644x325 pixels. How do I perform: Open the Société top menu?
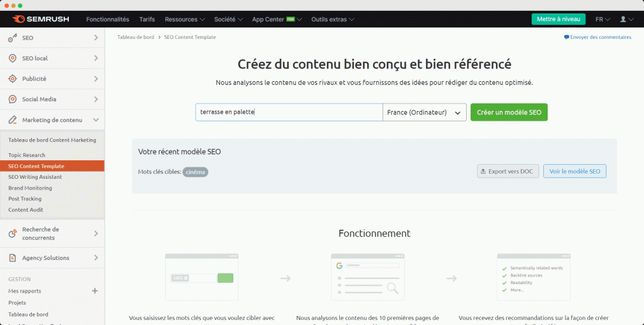click(228, 19)
